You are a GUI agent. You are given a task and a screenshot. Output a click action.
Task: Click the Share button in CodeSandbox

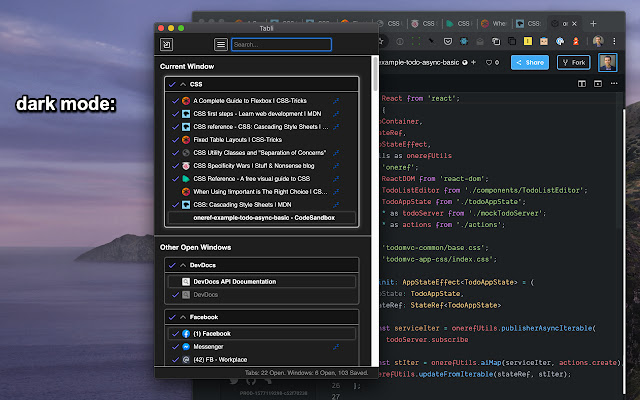531,62
